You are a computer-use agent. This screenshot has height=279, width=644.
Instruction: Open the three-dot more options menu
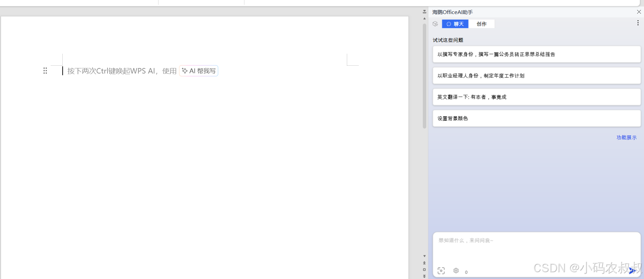tap(638, 23)
